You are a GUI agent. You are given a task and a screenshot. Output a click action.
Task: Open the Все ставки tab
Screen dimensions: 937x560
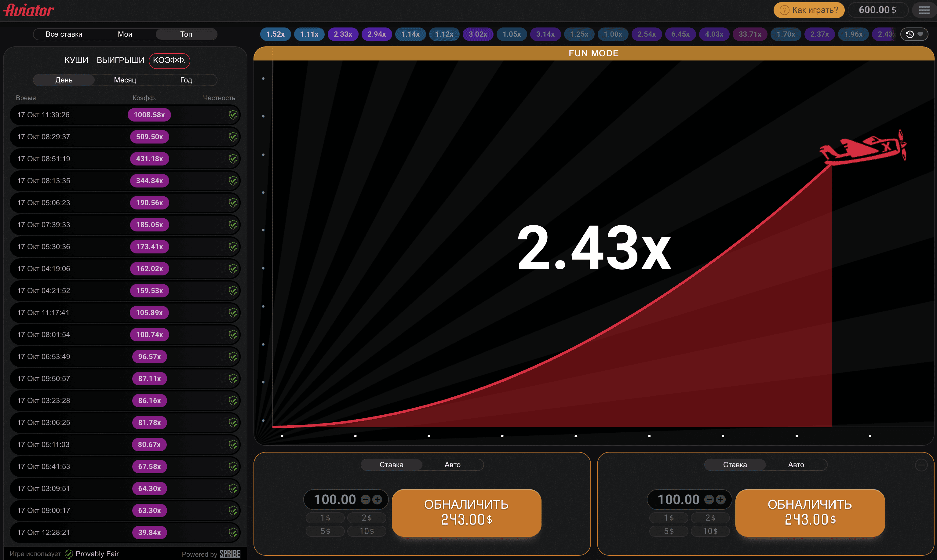point(64,34)
